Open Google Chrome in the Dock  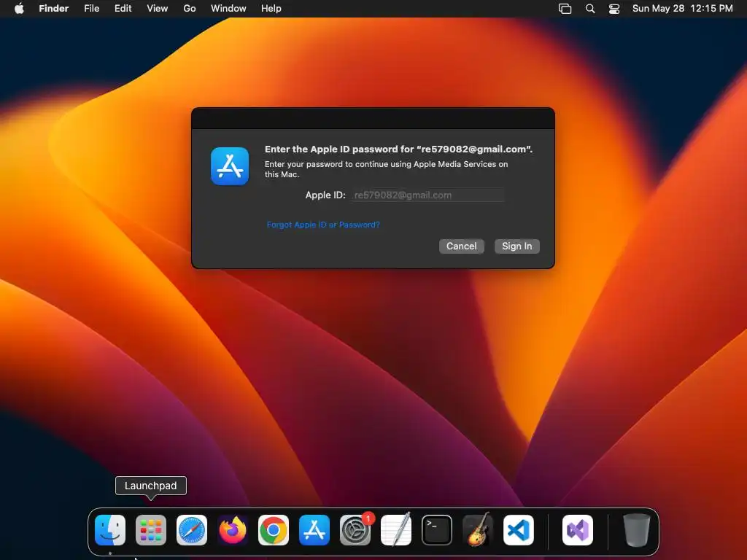(274, 530)
